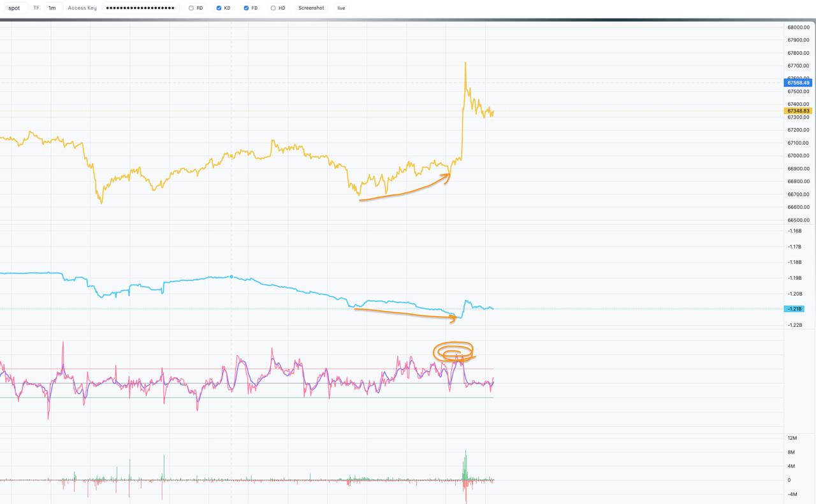Screen dimensions: 816x504
Task: Click the 68000.00 price axis label
Action: (798, 27)
